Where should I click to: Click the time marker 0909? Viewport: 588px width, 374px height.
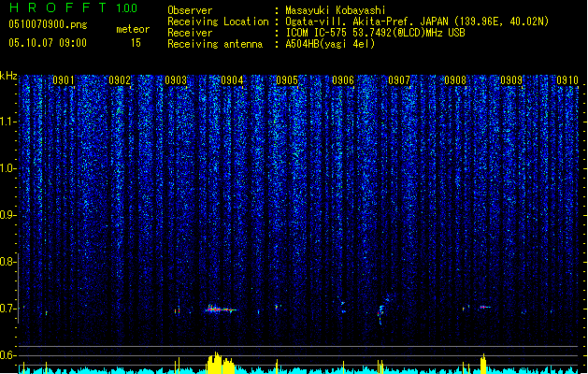coord(511,80)
